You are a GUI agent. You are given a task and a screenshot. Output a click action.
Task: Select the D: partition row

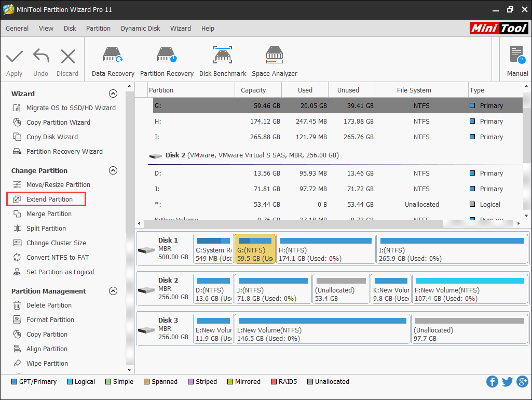pyautogui.click(x=337, y=174)
